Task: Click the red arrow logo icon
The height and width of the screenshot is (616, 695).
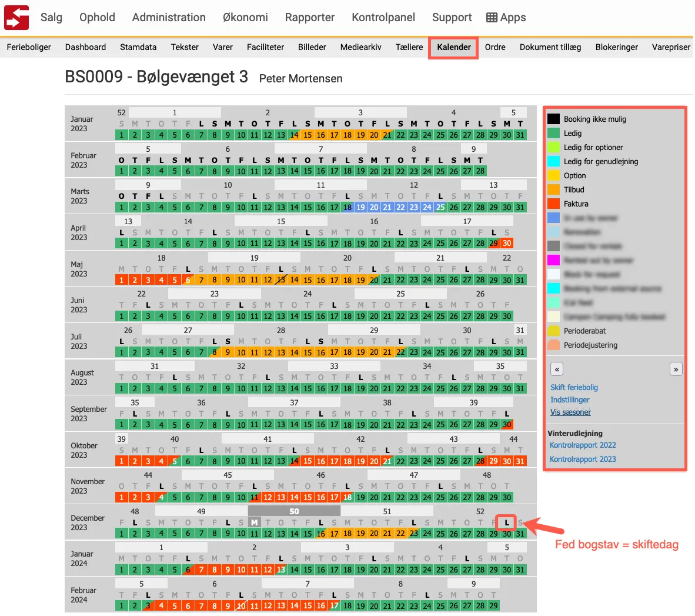Action: tap(16, 17)
